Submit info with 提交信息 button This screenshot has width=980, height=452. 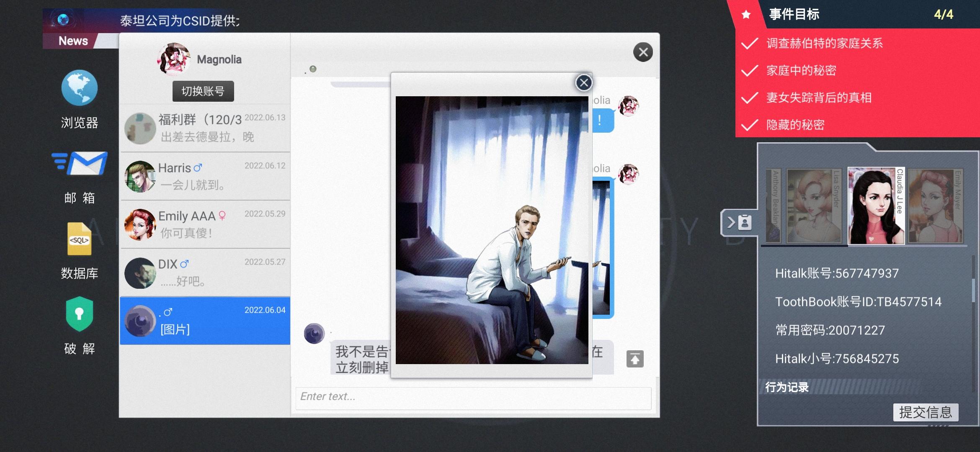(926, 412)
